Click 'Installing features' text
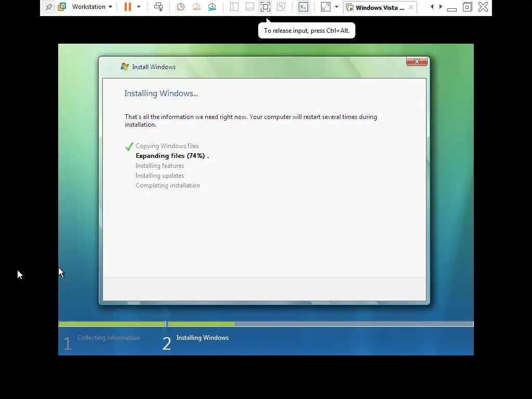 [x=159, y=166]
